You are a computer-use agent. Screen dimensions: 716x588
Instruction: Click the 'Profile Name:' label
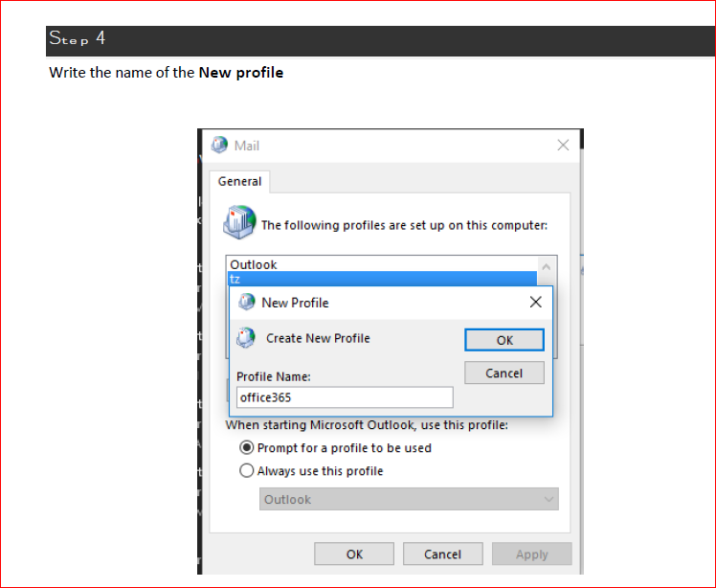click(274, 376)
